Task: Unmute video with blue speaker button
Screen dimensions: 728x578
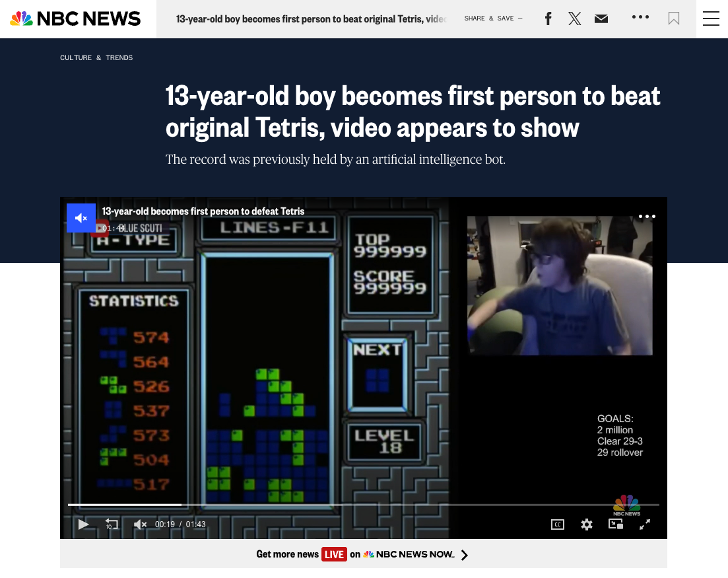Action: tap(81, 218)
